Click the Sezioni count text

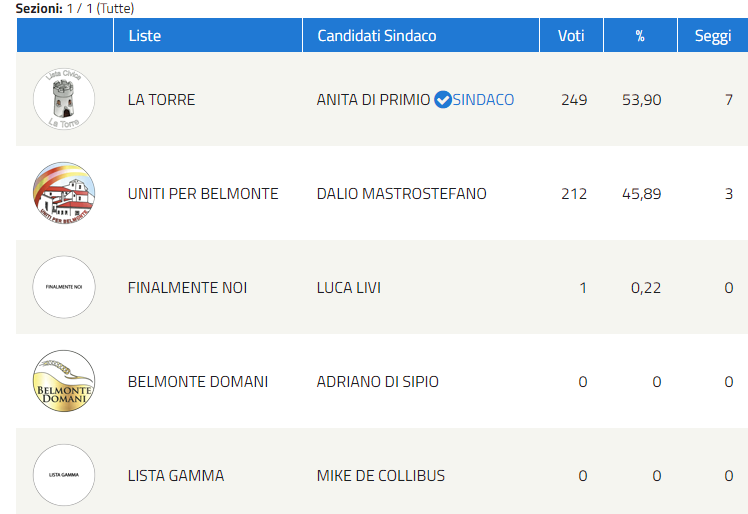[x=75, y=9]
